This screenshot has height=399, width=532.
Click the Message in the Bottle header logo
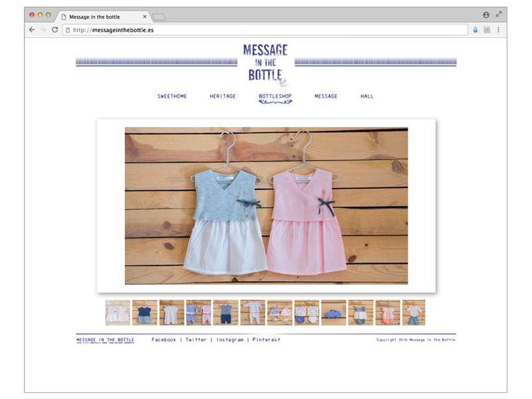point(265,63)
